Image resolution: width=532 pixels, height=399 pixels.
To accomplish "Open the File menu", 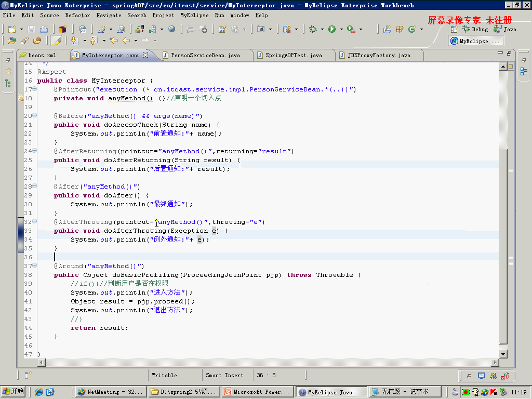I will pyautogui.click(x=9, y=15).
